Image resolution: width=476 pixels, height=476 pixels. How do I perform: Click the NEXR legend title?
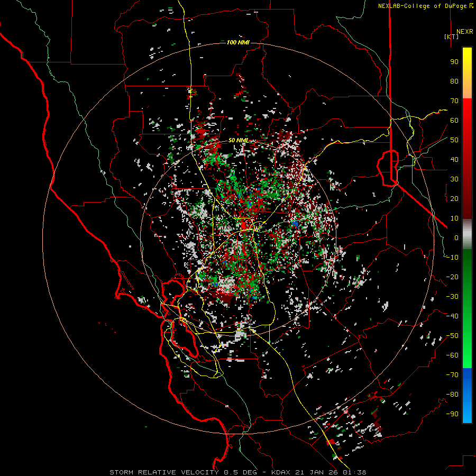[x=465, y=32]
